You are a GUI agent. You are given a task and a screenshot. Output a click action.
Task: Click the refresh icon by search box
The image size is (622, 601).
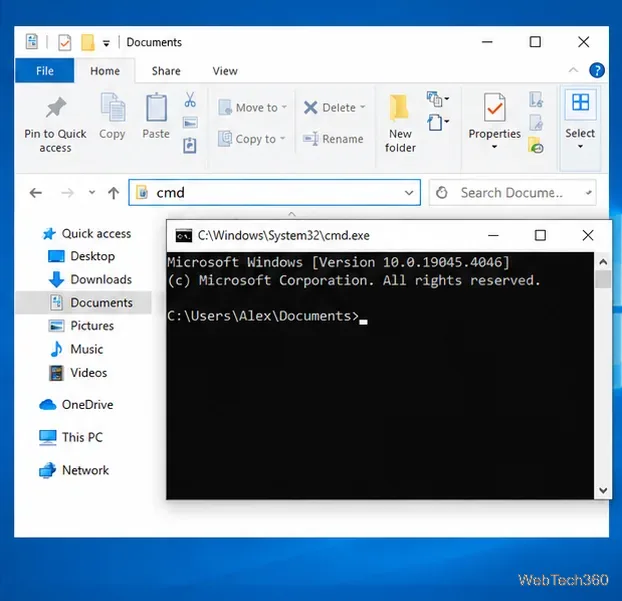point(442,193)
